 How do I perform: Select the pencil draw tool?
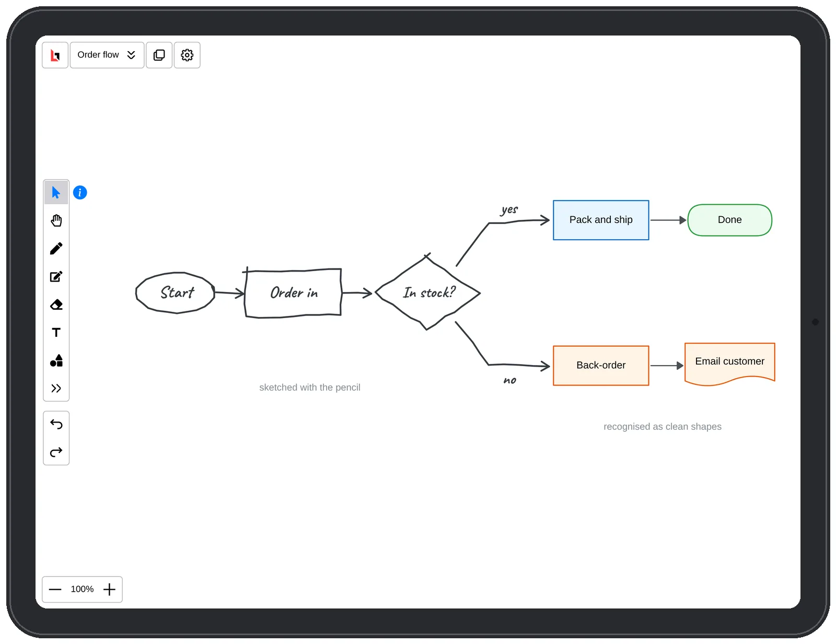56,249
